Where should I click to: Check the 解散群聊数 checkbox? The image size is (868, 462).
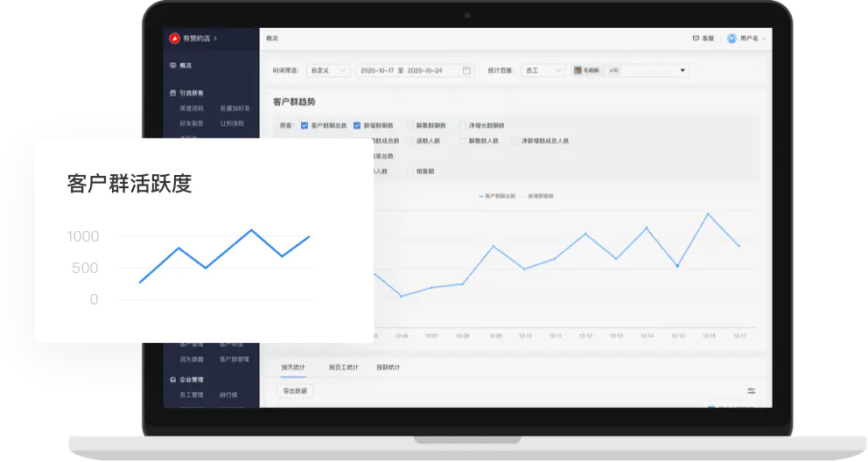click(x=410, y=126)
